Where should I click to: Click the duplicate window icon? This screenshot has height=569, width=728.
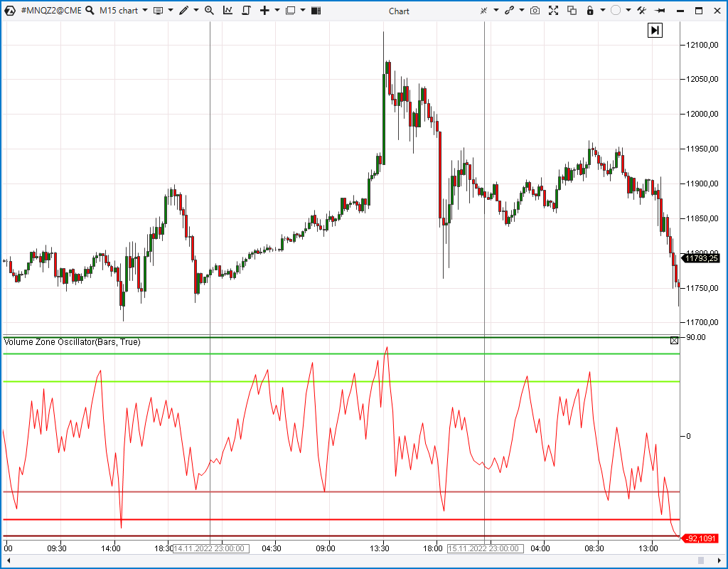[x=572, y=11]
